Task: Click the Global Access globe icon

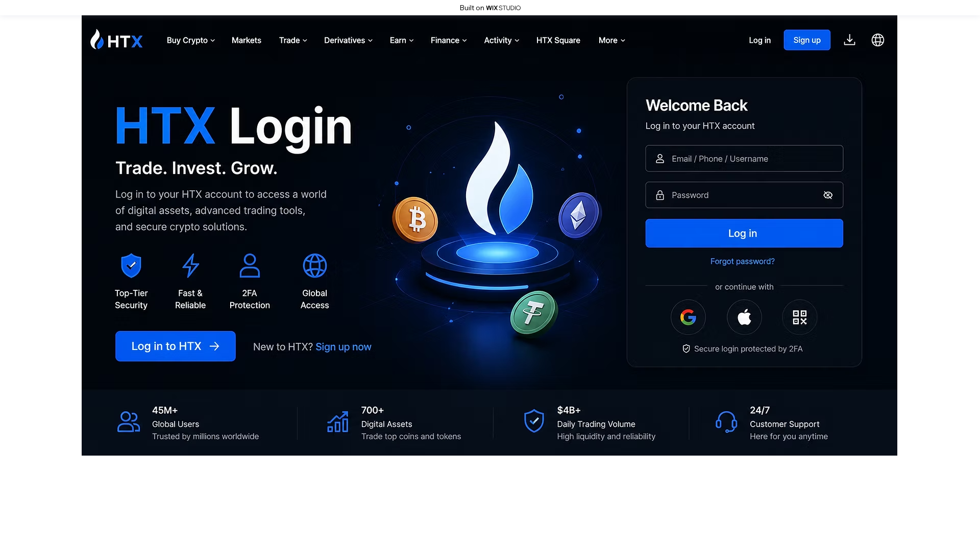Action: coord(314,265)
